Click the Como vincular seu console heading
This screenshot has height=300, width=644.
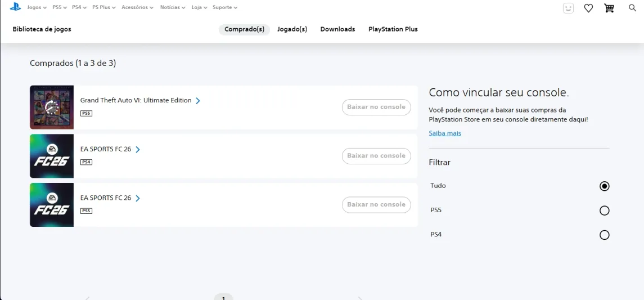point(498,92)
